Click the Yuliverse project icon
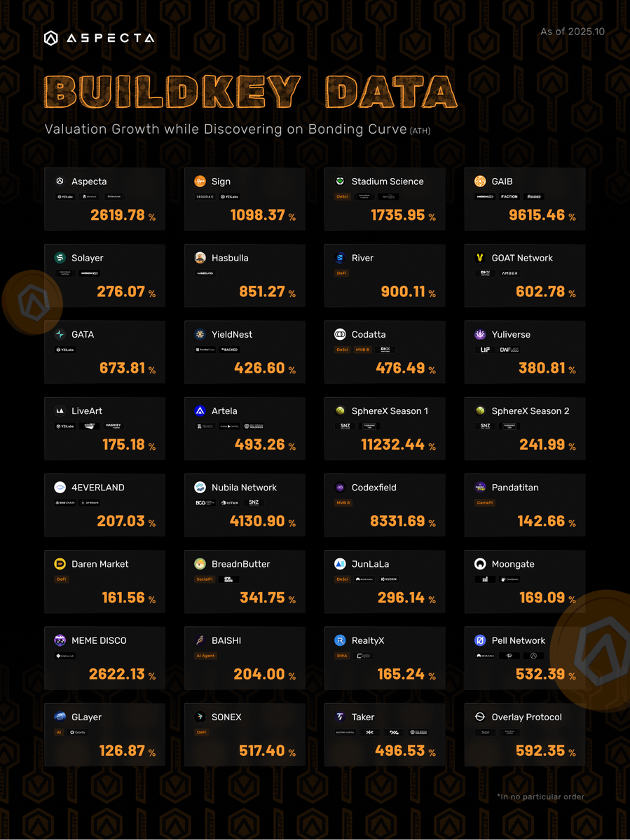Screen dimensions: 630x840 click(480, 334)
